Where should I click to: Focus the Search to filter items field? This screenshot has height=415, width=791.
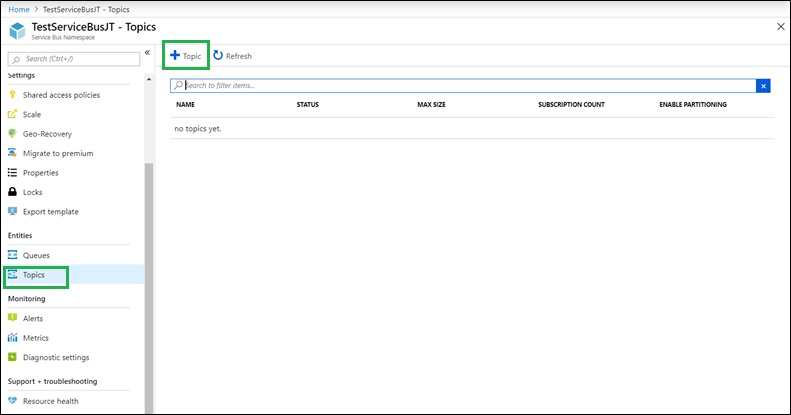coord(463,86)
